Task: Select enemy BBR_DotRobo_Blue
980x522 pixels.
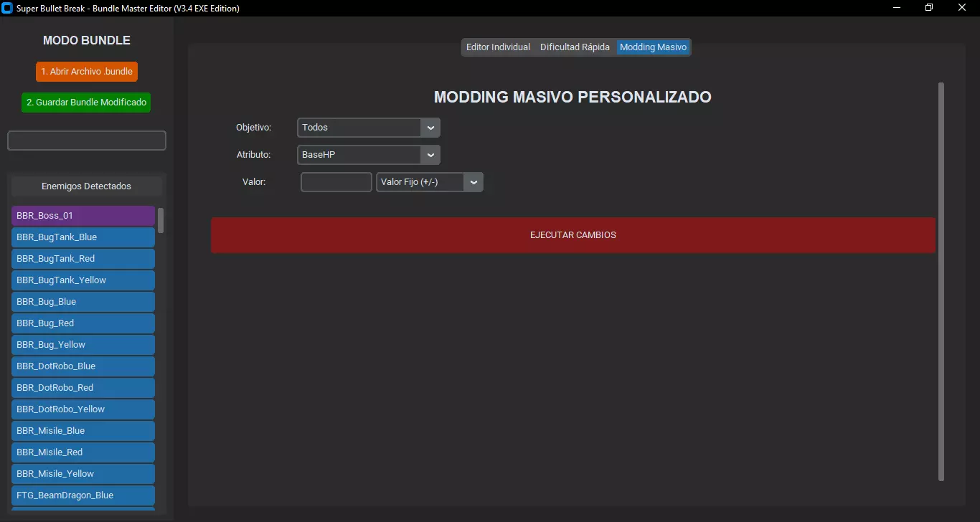Action: [83, 366]
